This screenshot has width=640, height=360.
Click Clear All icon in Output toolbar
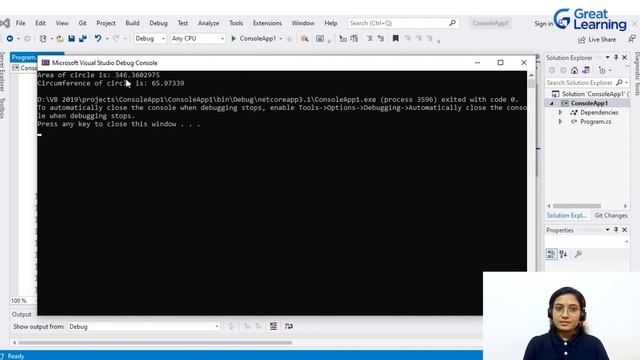tap(273, 326)
